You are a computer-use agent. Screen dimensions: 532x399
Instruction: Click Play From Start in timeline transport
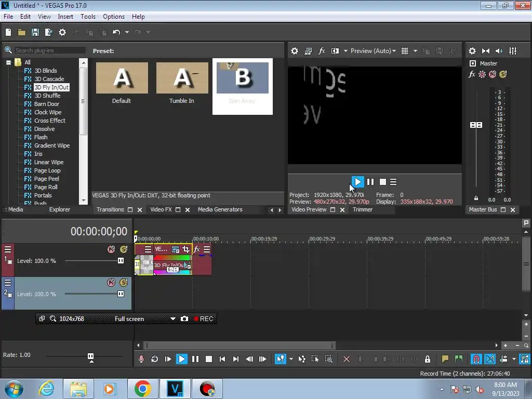[x=168, y=359]
